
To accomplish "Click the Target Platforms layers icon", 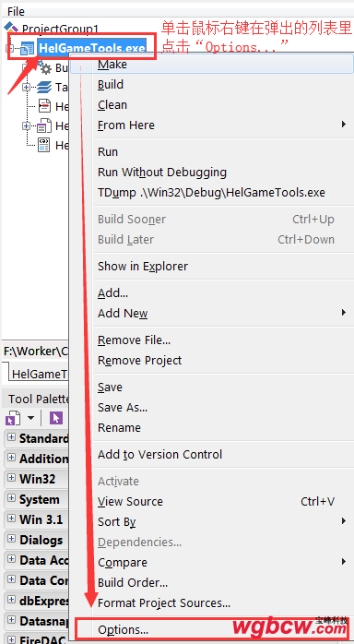I will coord(43,87).
